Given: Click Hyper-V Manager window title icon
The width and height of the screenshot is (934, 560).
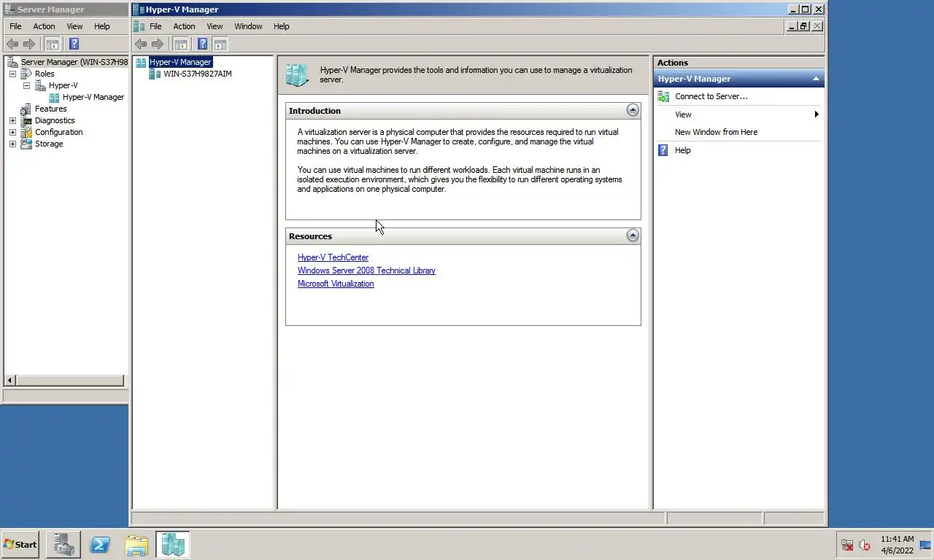Looking at the screenshot, I should [x=139, y=9].
